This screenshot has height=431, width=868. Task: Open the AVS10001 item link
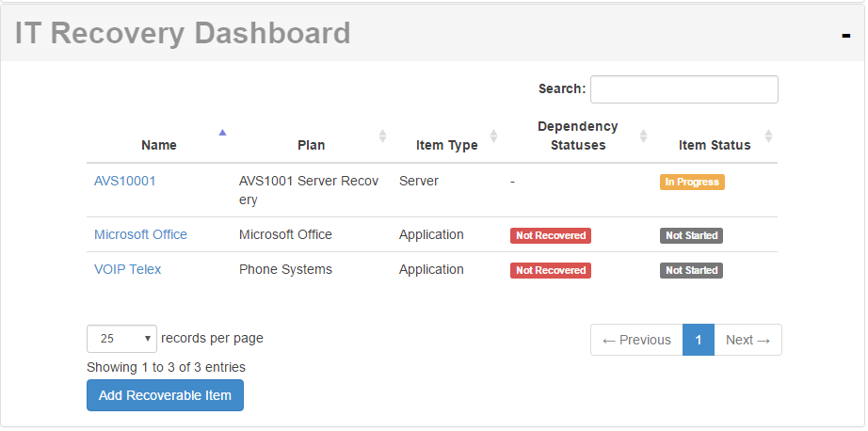coord(125,181)
